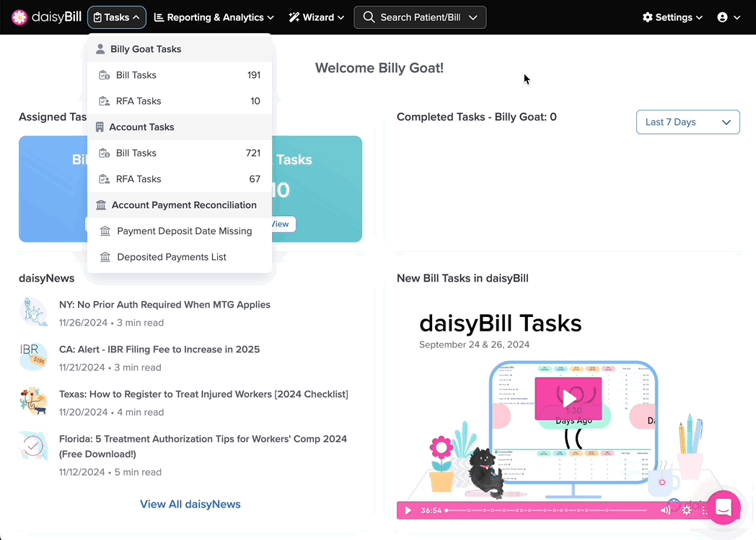
Task: Click the Statue of Liberty news thumbnail
Action: 33,312
